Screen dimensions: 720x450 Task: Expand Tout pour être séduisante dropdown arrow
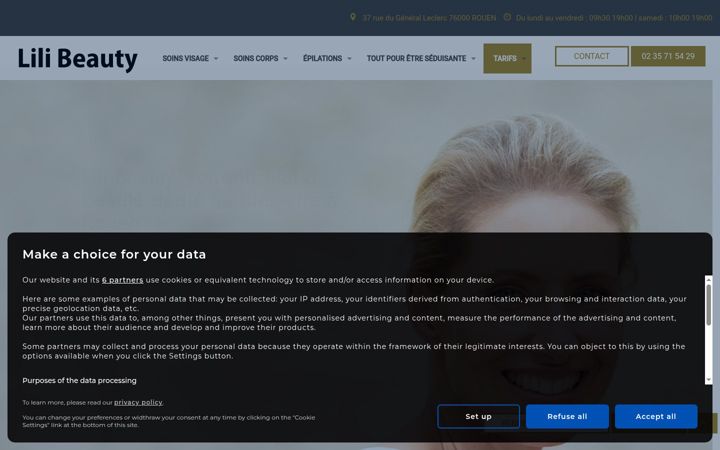(x=473, y=59)
